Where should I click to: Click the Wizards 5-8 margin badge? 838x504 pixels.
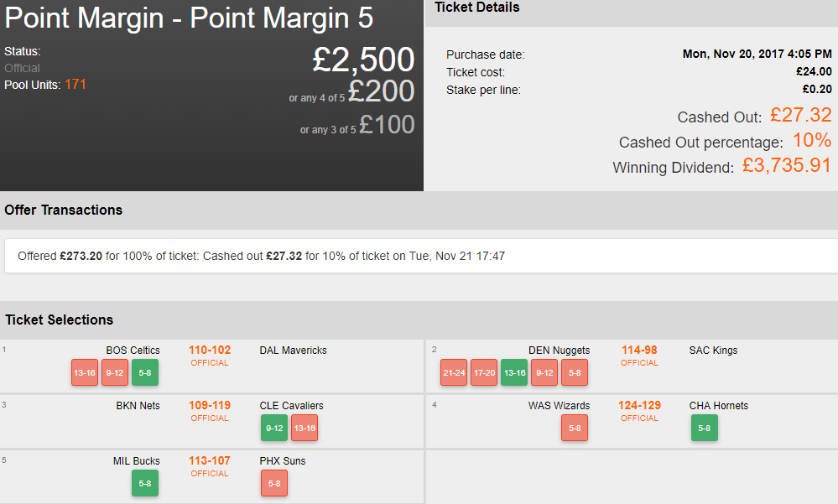point(575,428)
